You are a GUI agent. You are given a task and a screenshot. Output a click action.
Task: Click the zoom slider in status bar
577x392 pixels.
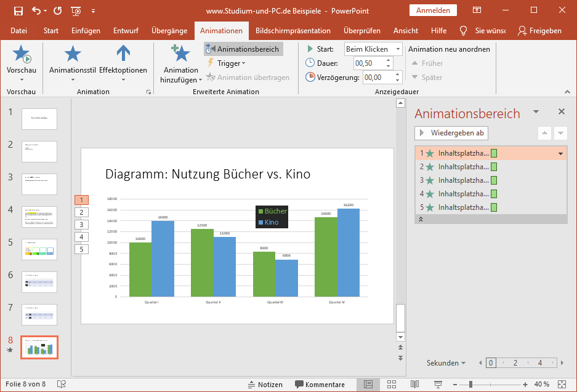(490, 385)
